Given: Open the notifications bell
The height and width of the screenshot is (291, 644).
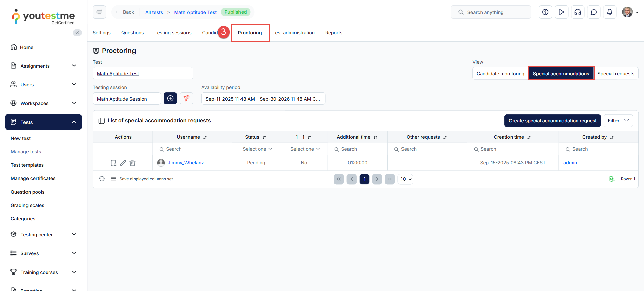Looking at the screenshot, I should (x=609, y=12).
